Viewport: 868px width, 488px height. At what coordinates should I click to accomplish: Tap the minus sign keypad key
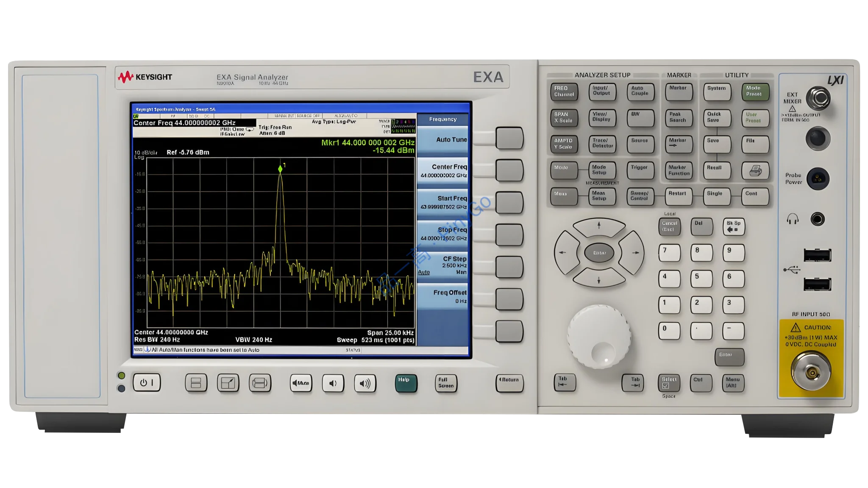tap(734, 331)
